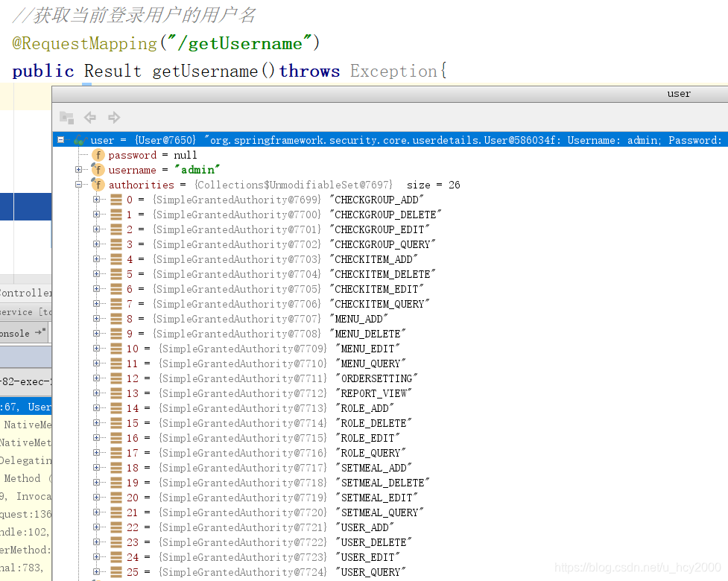Viewport: 728px width, 581px height.
Task: Click the list element icon for index 19
Action: tap(116, 483)
